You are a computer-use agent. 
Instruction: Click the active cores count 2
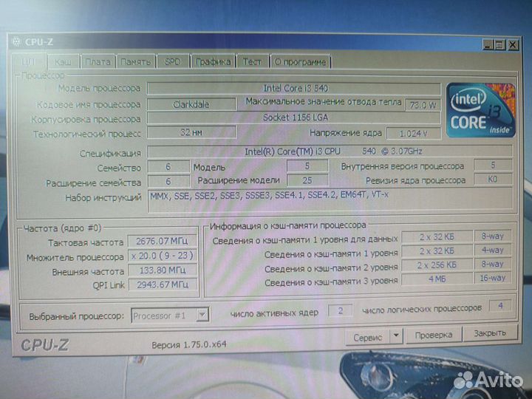pyautogui.click(x=341, y=310)
